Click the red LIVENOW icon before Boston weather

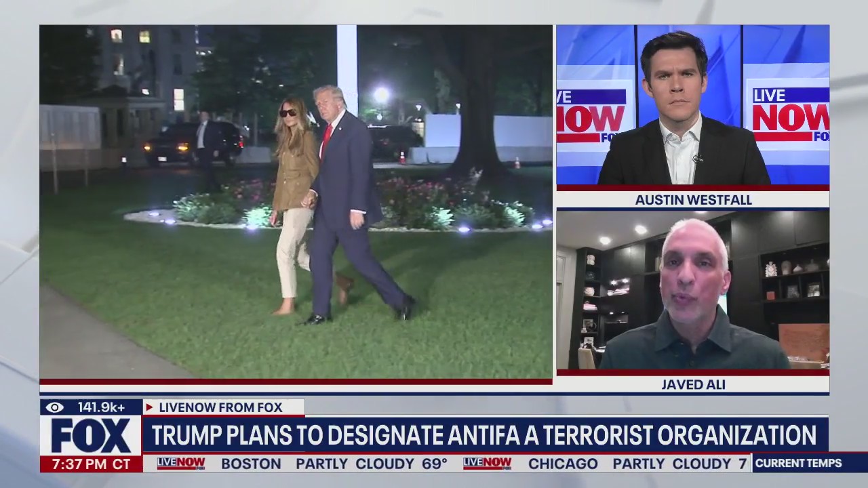pos(180,464)
